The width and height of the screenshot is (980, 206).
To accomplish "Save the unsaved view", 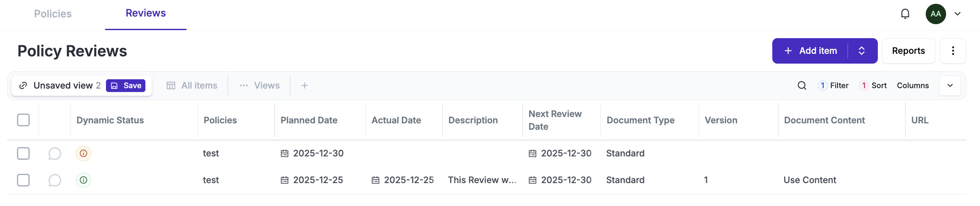I will pyautogui.click(x=126, y=86).
